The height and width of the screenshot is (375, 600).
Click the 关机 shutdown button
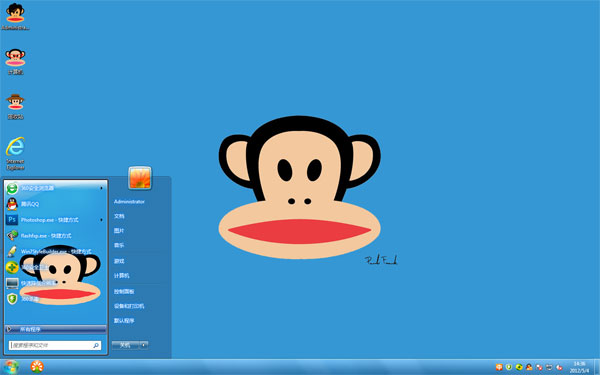click(126, 345)
